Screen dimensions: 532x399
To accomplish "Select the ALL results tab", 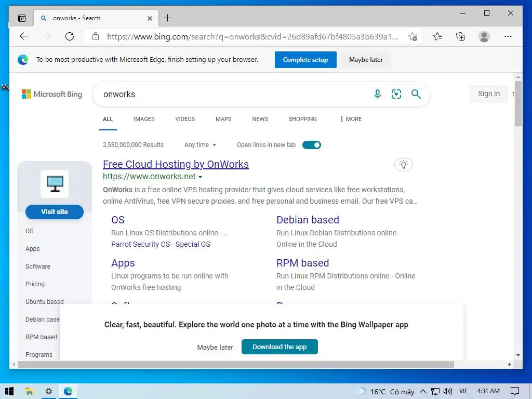I will point(108,119).
